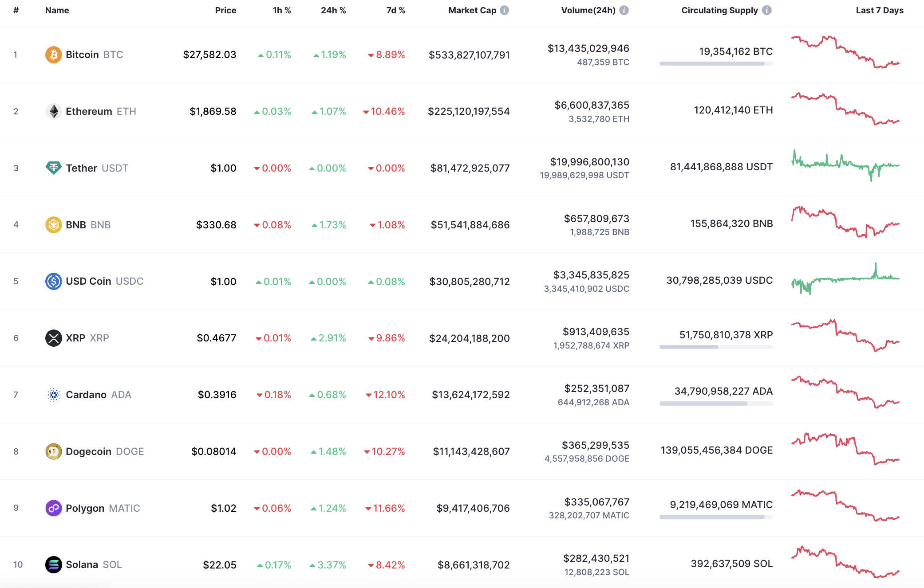
Task: Click the XRP logo icon
Action: 53,338
